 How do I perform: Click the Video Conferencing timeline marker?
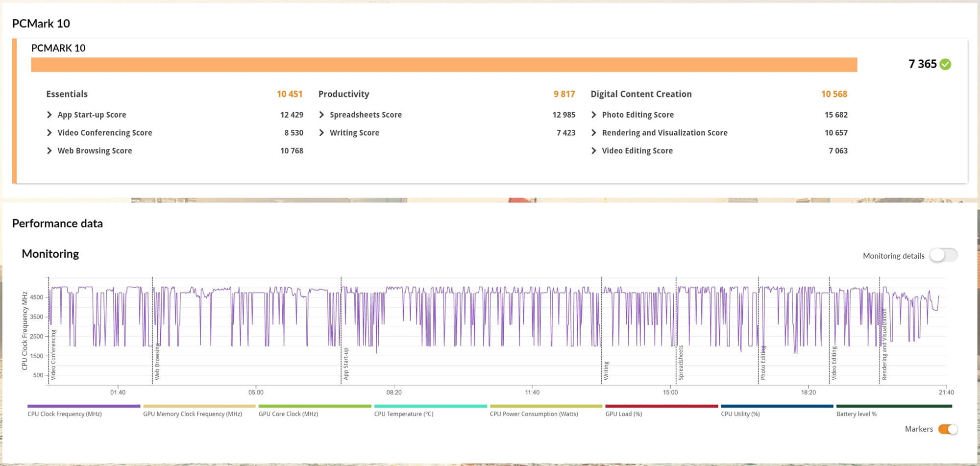click(x=53, y=355)
